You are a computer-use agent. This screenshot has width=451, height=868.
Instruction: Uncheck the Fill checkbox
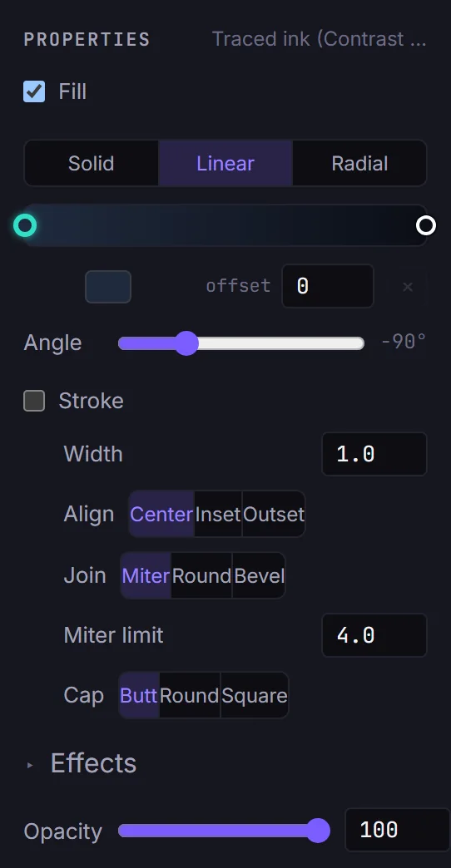[34, 91]
